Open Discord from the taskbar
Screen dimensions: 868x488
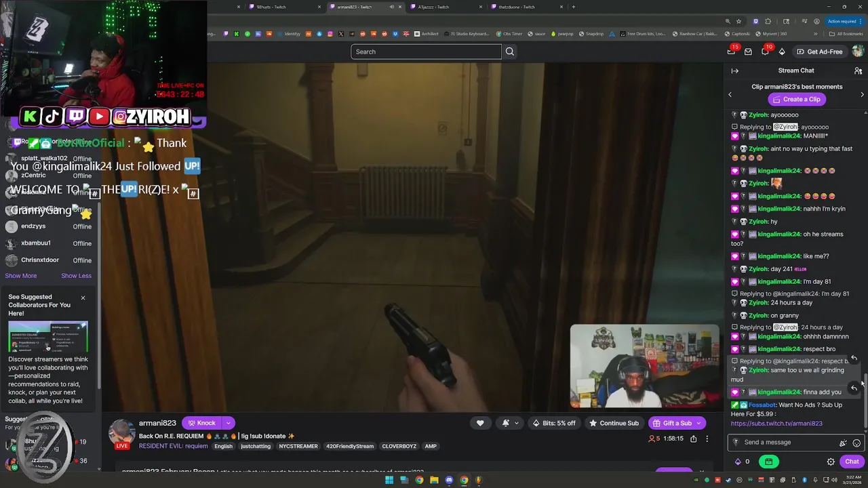[x=449, y=480]
